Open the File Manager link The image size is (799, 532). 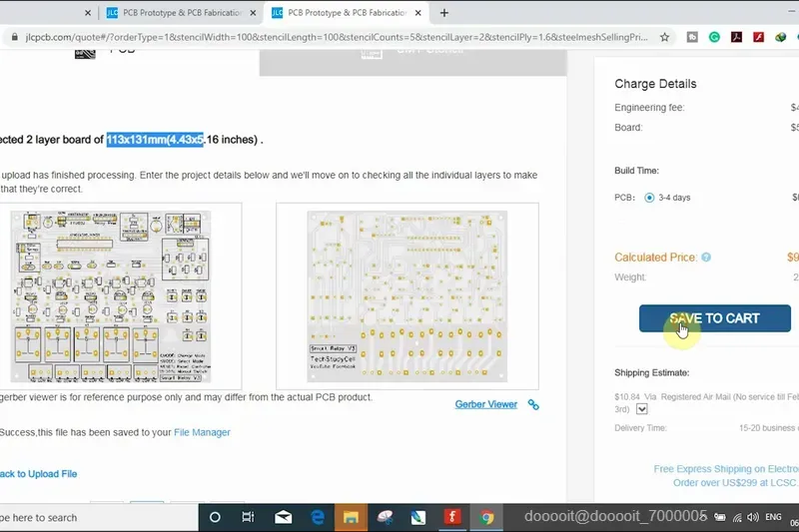point(203,432)
